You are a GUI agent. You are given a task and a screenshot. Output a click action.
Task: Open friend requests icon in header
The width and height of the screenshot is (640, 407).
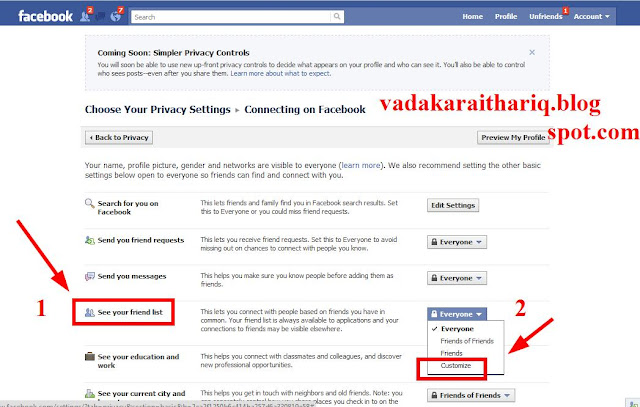pyautogui.click(x=85, y=16)
